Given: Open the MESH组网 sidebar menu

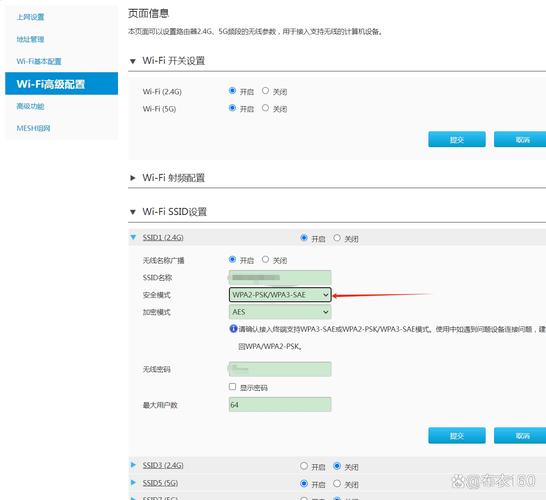Looking at the screenshot, I should coord(33,128).
